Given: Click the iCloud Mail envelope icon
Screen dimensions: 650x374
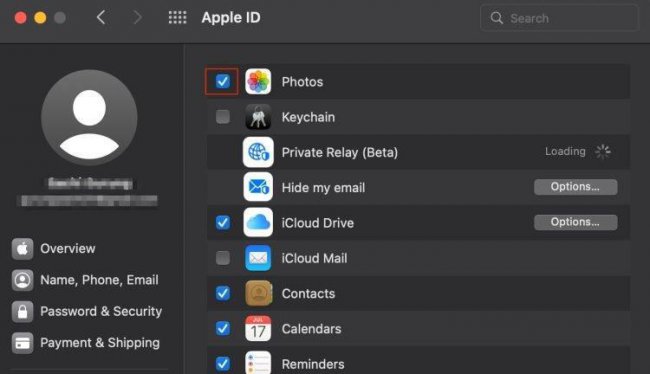Looking at the screenshot, I should point(258,258).
